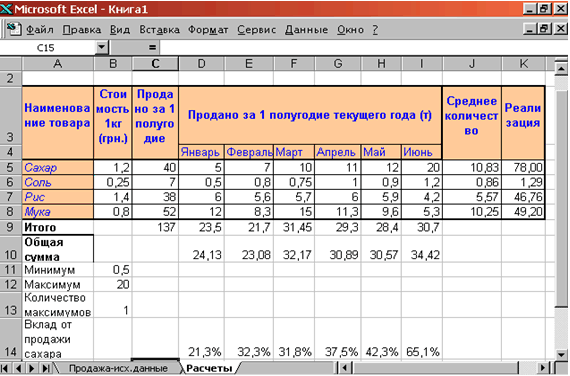Image resolution: width=570 pixels, height=376 pixels.
Task: Click the Соль cell
Action: 58,182
